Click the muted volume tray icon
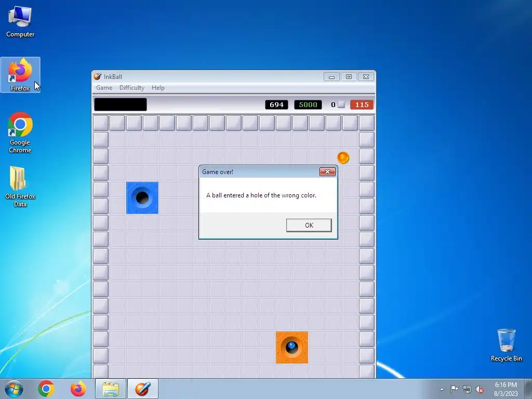Viewport: 532px width, 399px height. coord(480,389)
